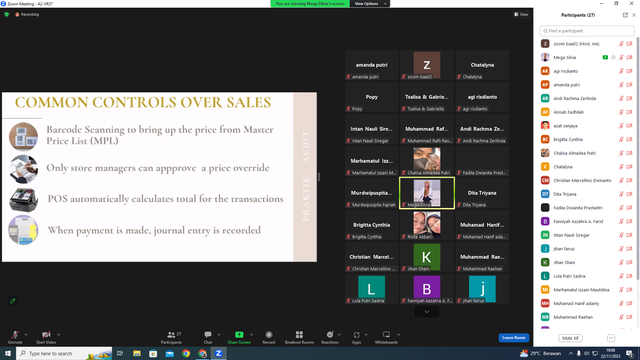Open the Apps toolbar icon
The height and width of the screenshot is (360, 640).
[x=356, y=335]
